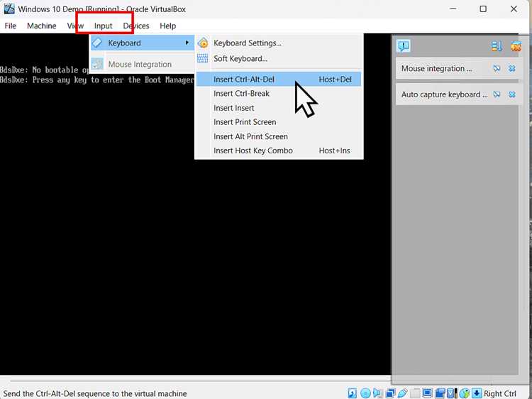
Task: Open the Devices menu
Action: tap(136, 26)
